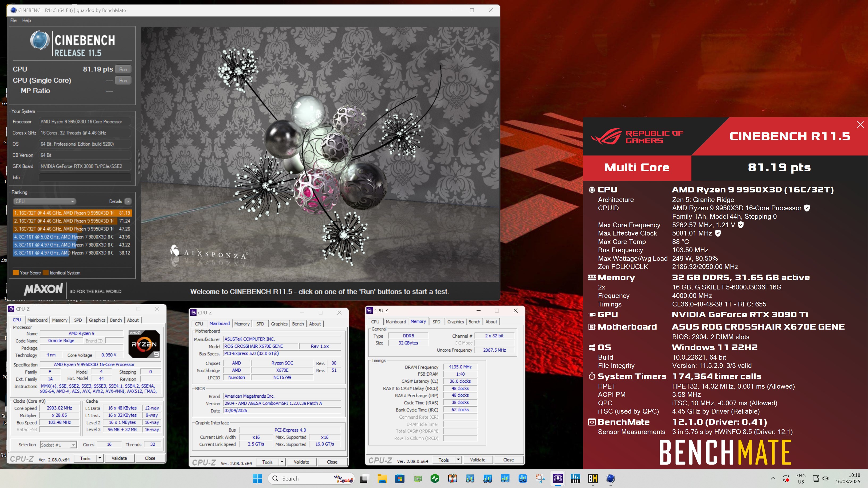Open Tools dropdown arrow in CPU-Z Mainboard window
The image size is (868, 488).
(282, 462)
